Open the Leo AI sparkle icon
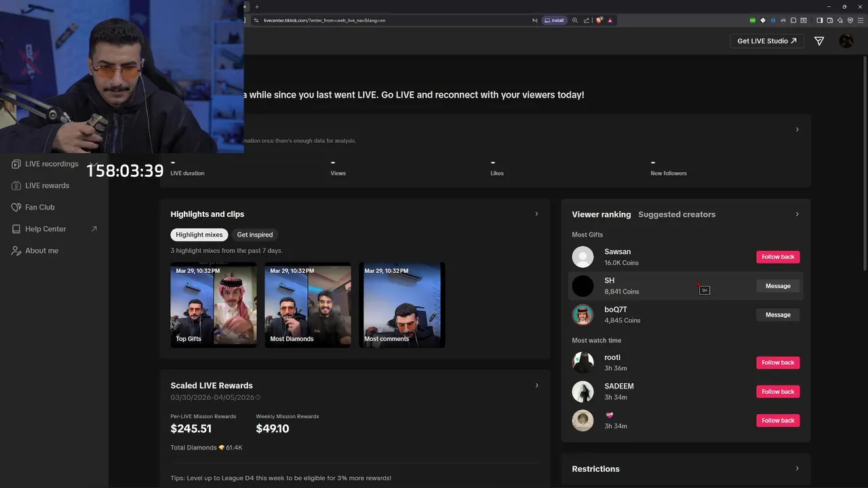 840,20
